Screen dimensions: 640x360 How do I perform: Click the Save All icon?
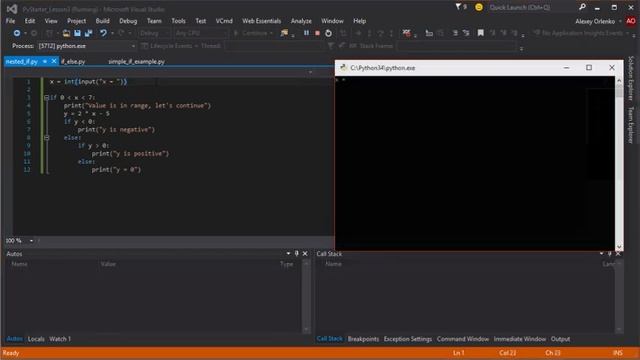point(88,33)
